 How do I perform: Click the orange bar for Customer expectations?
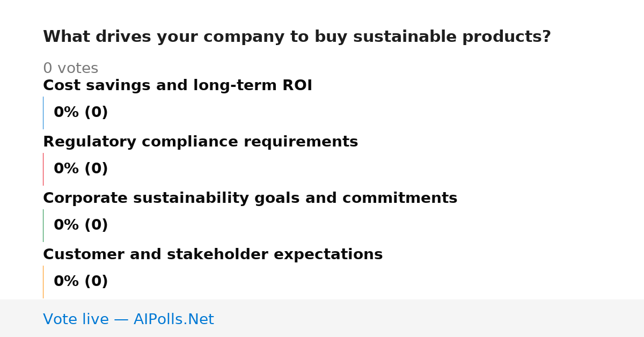pos(43,282)
